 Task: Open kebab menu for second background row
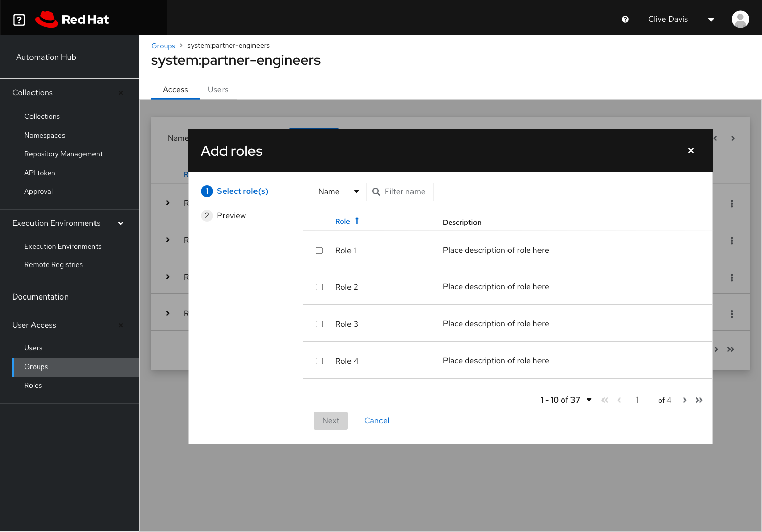[x=732, y=240]
